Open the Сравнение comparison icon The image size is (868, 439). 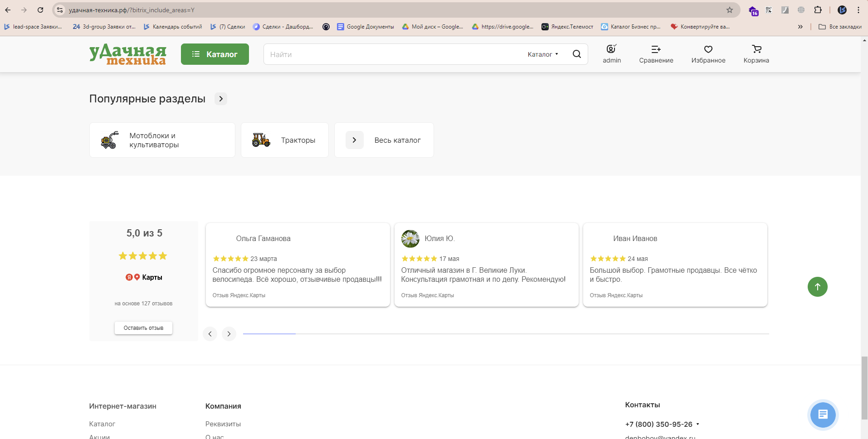coord(656,49)
